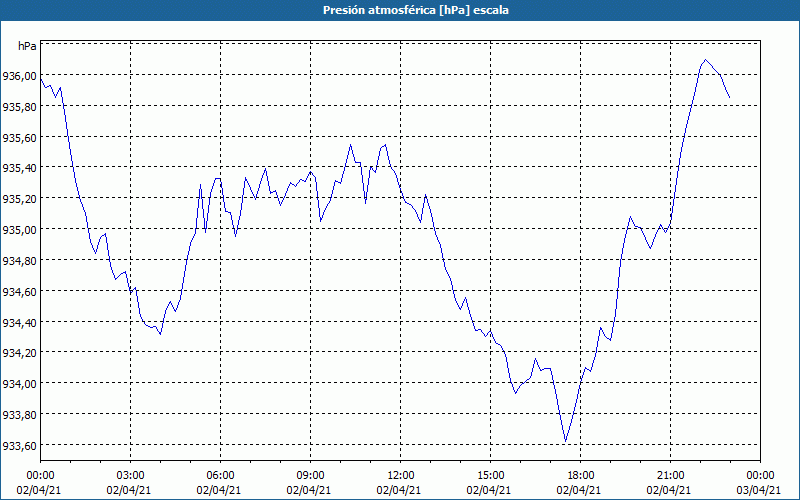Click the 935,60 y-axis value
Viewport: 800px width, 500px height.
tap(19, 138)
